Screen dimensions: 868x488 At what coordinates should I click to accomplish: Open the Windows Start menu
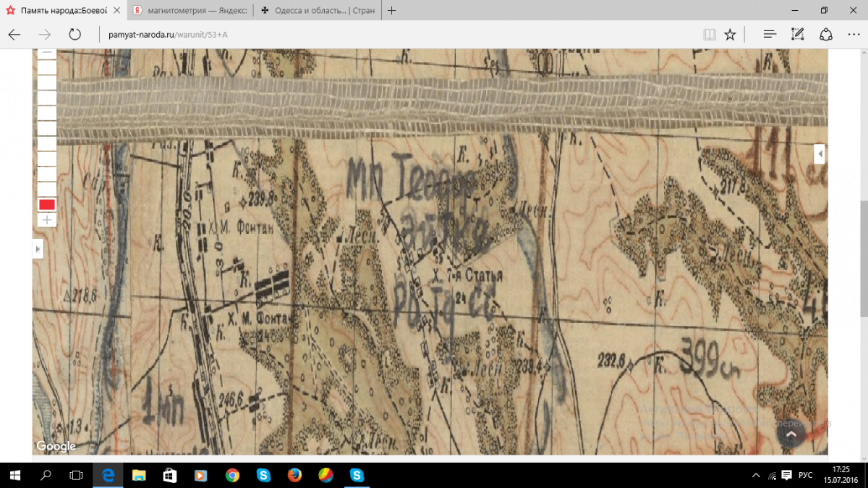coord(14,475)
